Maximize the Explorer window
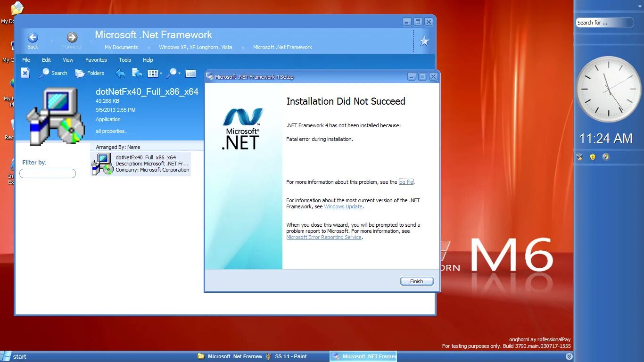Image resolution: width=644 pixels, height=362 pixels. [x=418, y=22]
